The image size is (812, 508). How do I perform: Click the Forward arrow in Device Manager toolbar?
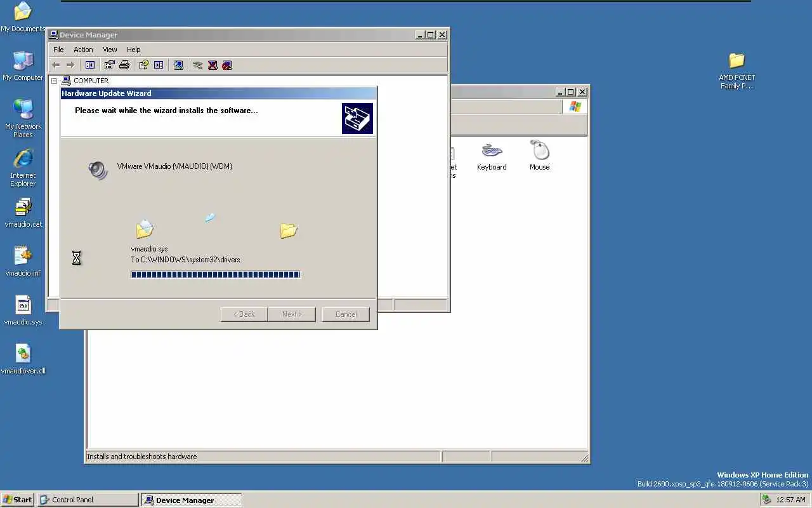[x=70, y=65]
